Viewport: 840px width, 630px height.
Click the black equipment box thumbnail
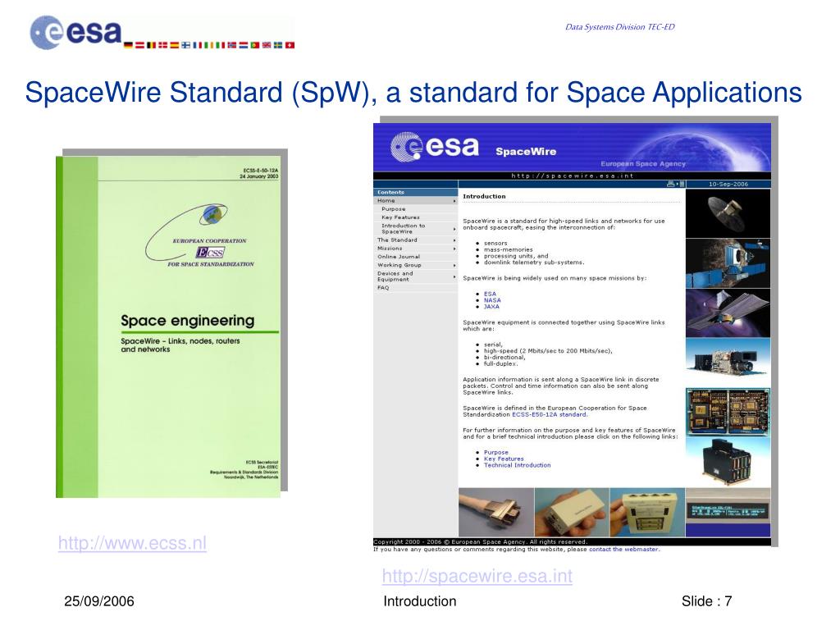[728, 462]
